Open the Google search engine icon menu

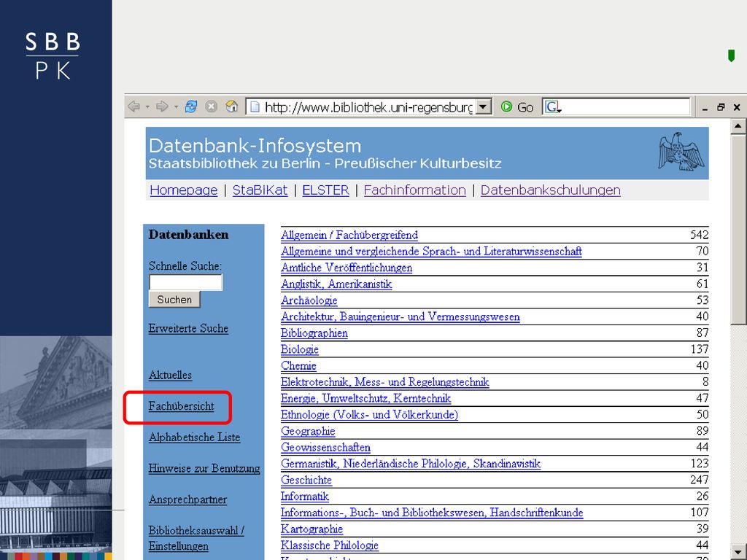(553, 107)
